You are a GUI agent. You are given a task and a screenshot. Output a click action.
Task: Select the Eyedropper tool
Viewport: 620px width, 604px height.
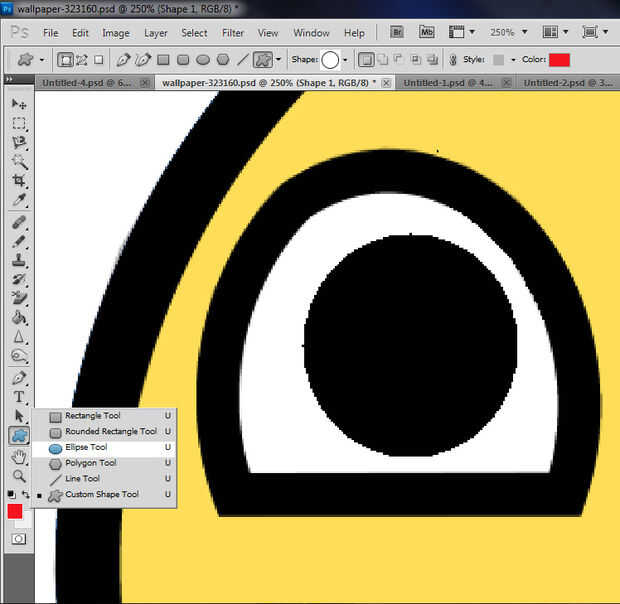click(19, 200)
